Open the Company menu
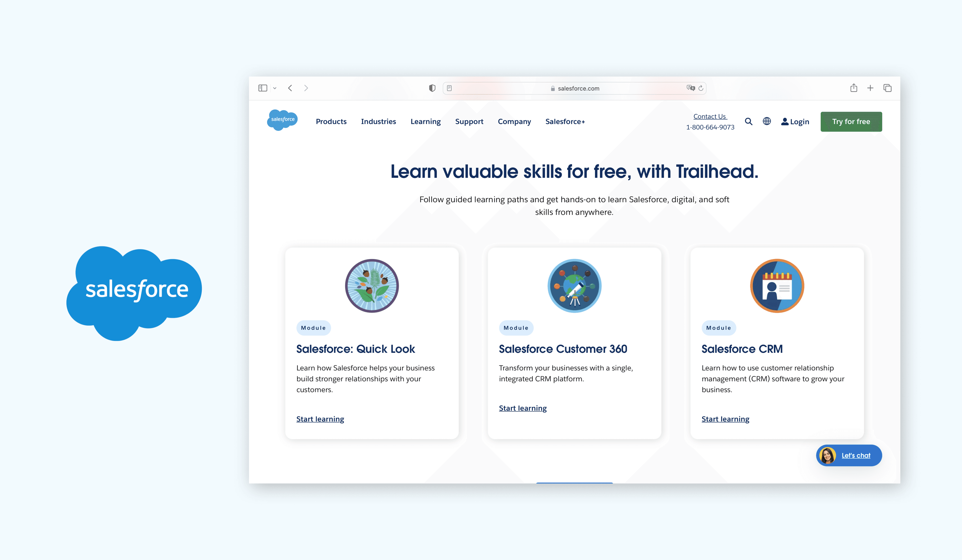 (x=514, y=121)
